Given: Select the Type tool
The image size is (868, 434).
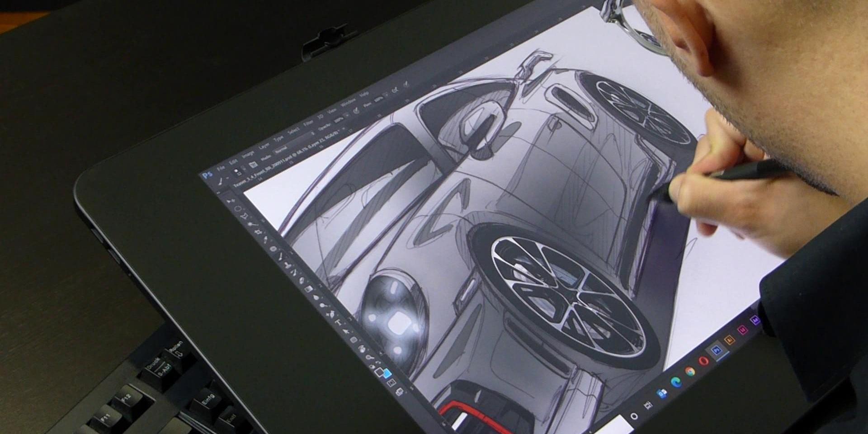Looking at the screenshot, I should (339, 322).
